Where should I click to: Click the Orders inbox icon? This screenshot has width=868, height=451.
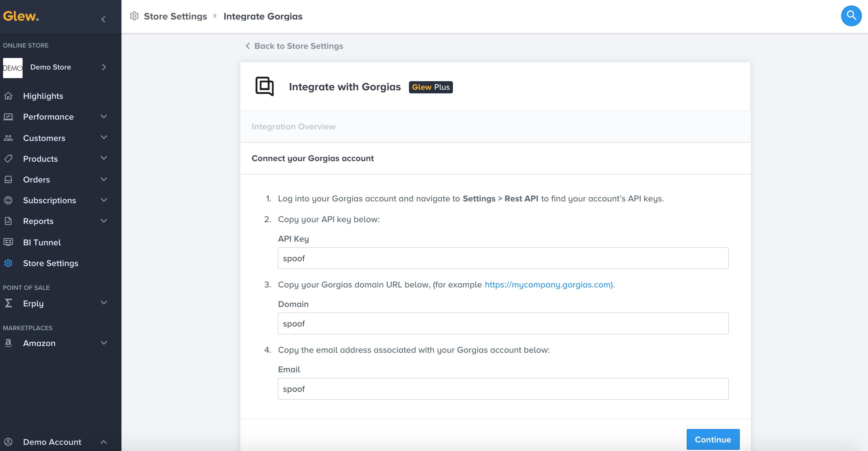(9, 179)
